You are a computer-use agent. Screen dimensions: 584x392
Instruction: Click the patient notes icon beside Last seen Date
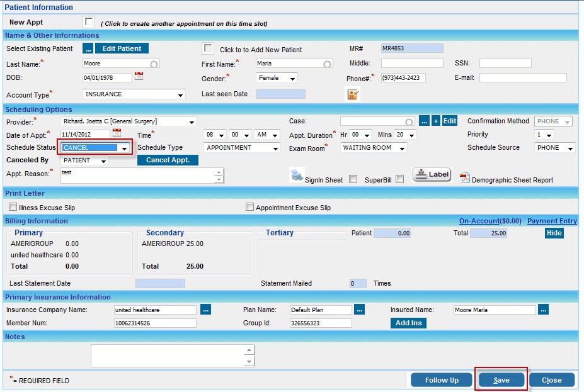(x=353, y=94)
